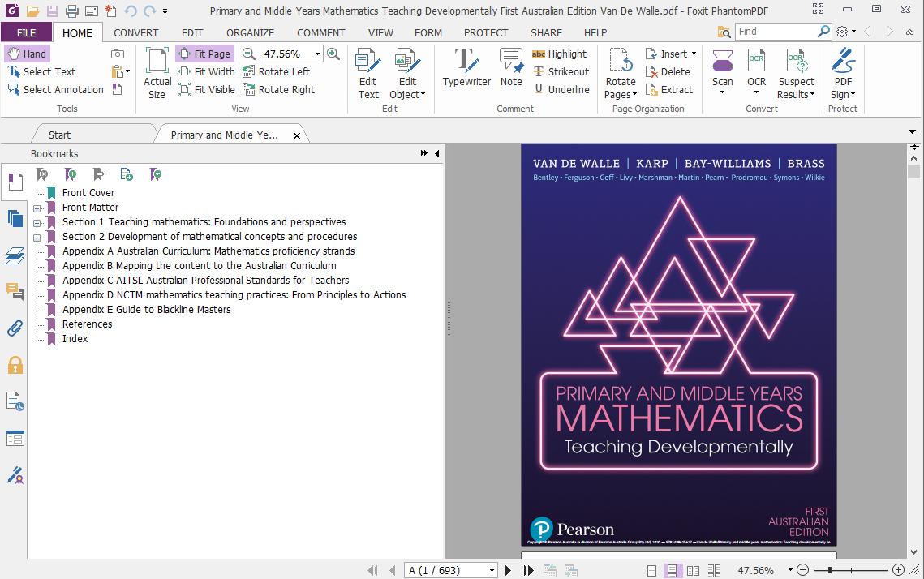Screen dimensions: 924x579
Task: Open the Digital Signatures panel icon
Action: [15, 474]
